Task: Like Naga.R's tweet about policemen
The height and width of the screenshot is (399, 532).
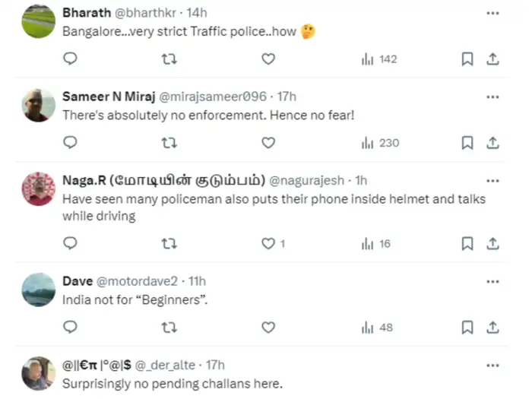Action: 268,243
